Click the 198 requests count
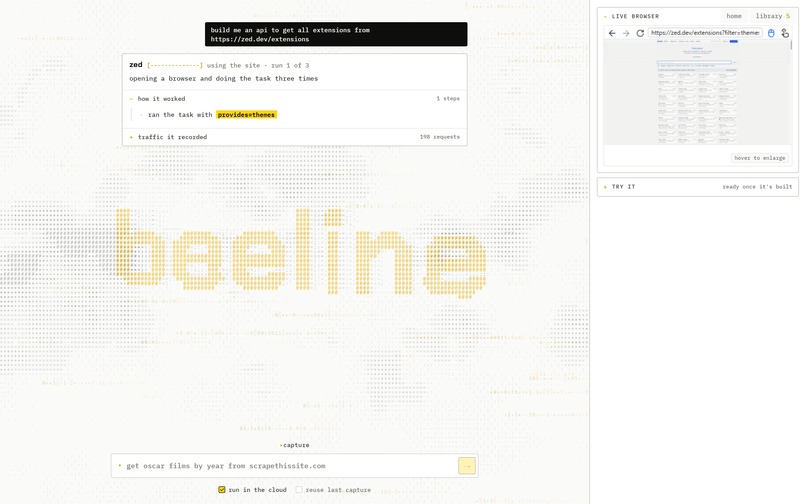This screenshot has height=504, width=806. click(x=439, y=137)
